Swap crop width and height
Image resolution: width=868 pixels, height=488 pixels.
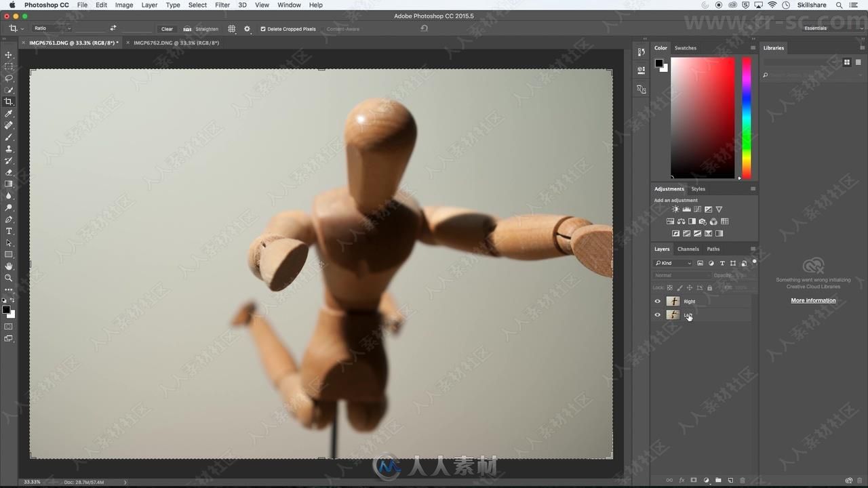pyautogui.click(x=113, y=28)
